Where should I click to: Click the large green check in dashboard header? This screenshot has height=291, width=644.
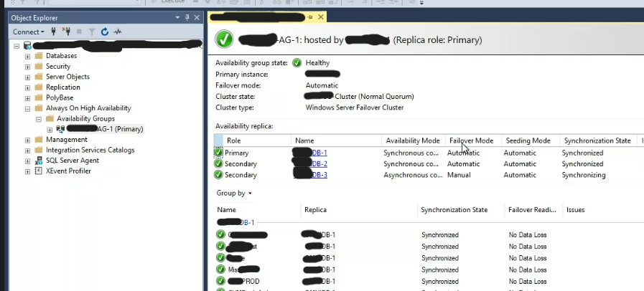[224, 39]
